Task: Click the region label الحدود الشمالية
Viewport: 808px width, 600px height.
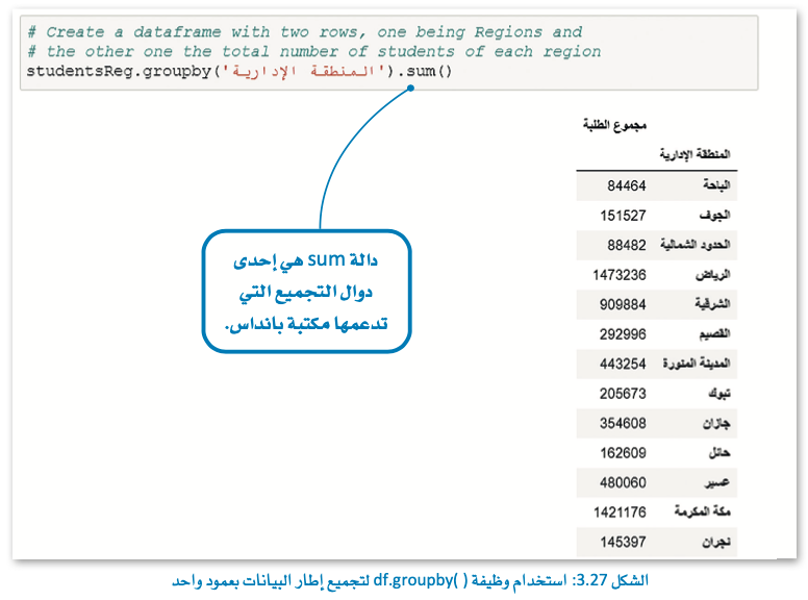Action: 695,244
